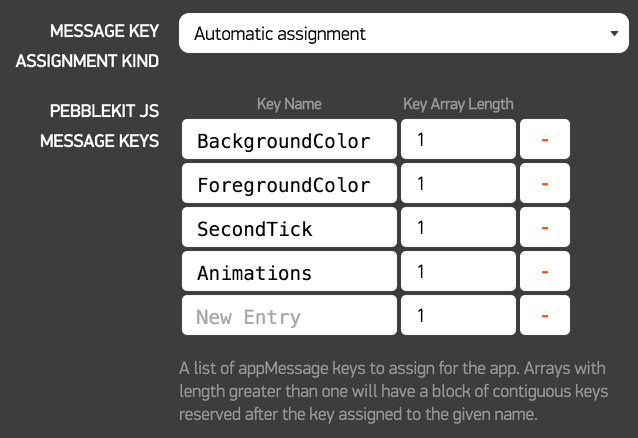Click the Animations array length field
The height and width of the screenshot is (438, 638).
click(457, 272)
